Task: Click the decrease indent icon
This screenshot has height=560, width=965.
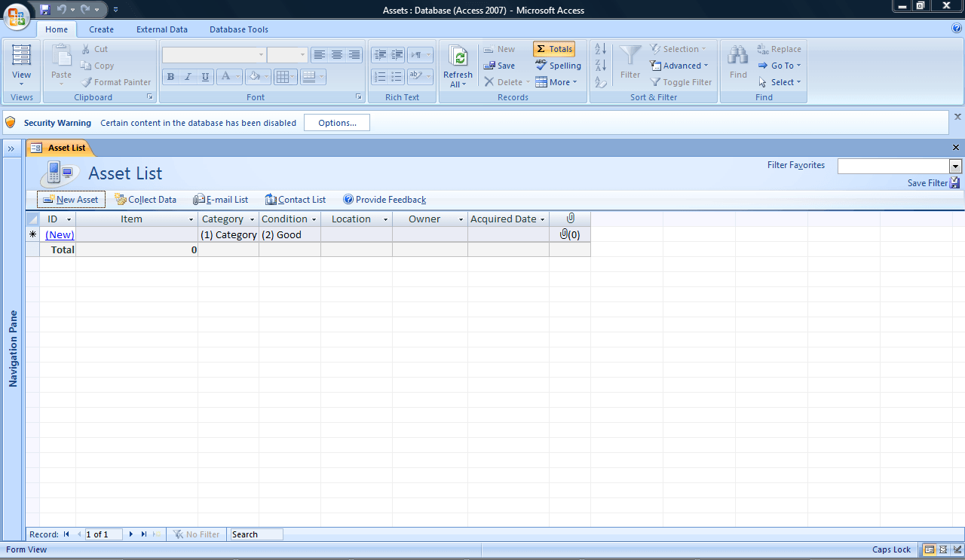Action: tap(380, 55)
